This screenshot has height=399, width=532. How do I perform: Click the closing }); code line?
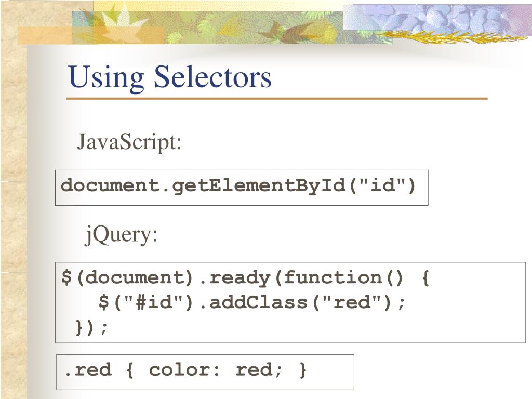91,327
